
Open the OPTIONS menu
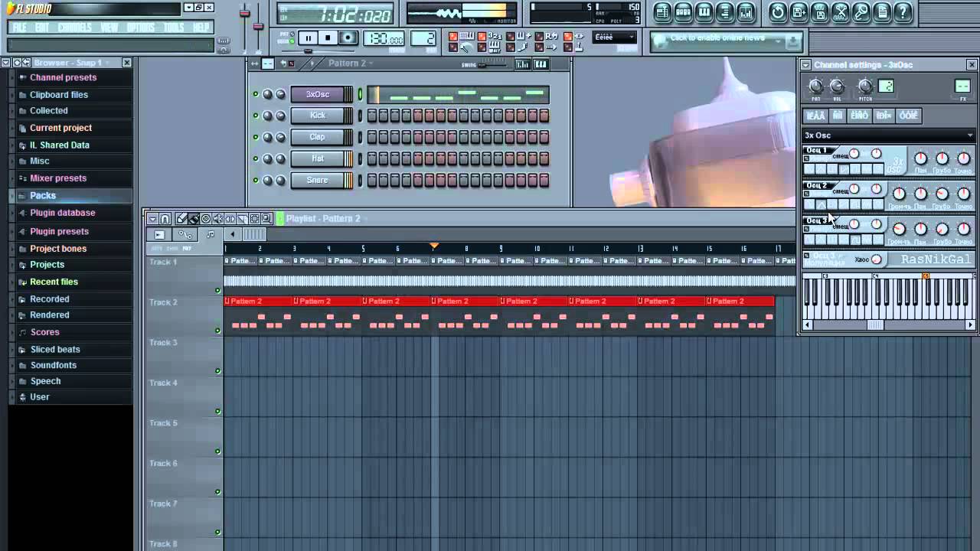click(x=141, y=28)
